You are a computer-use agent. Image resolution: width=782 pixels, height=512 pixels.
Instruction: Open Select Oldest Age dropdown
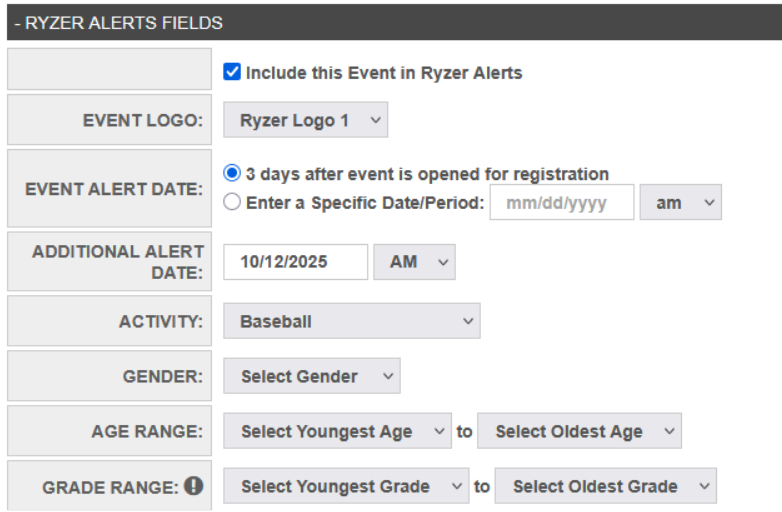(579, 431)
